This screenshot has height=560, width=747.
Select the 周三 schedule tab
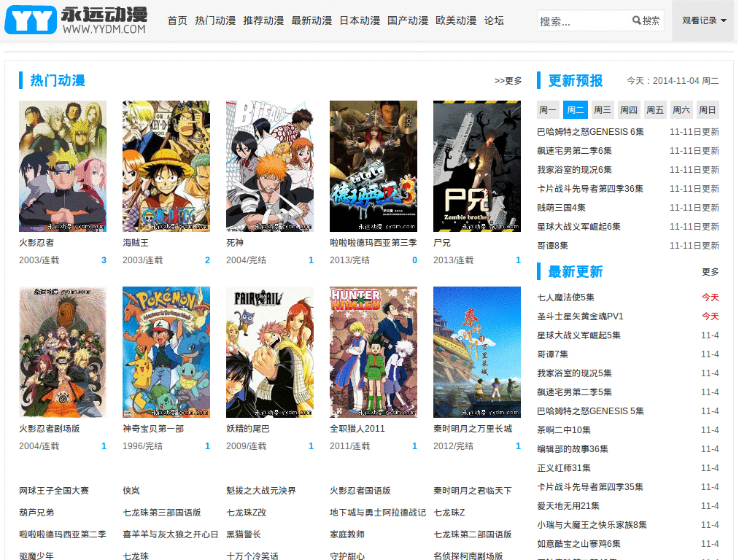602,110
